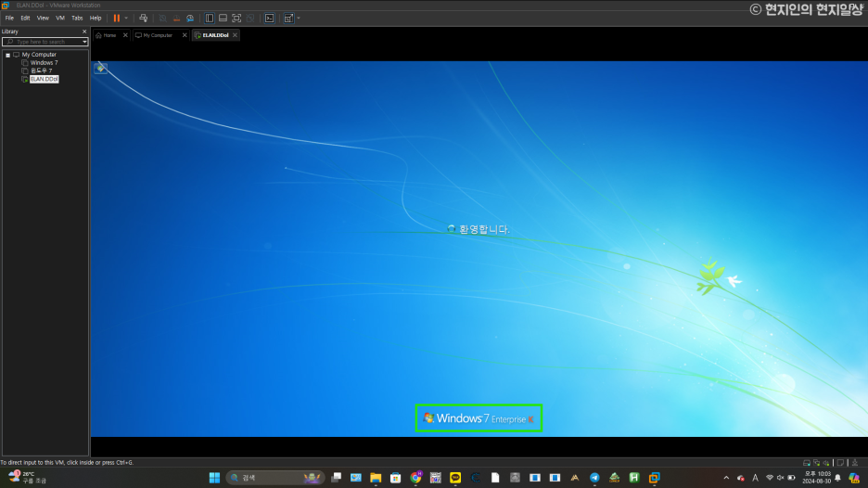
Task: Open the Snapshot Manager toolbar icon
Action: pos(190,19)
